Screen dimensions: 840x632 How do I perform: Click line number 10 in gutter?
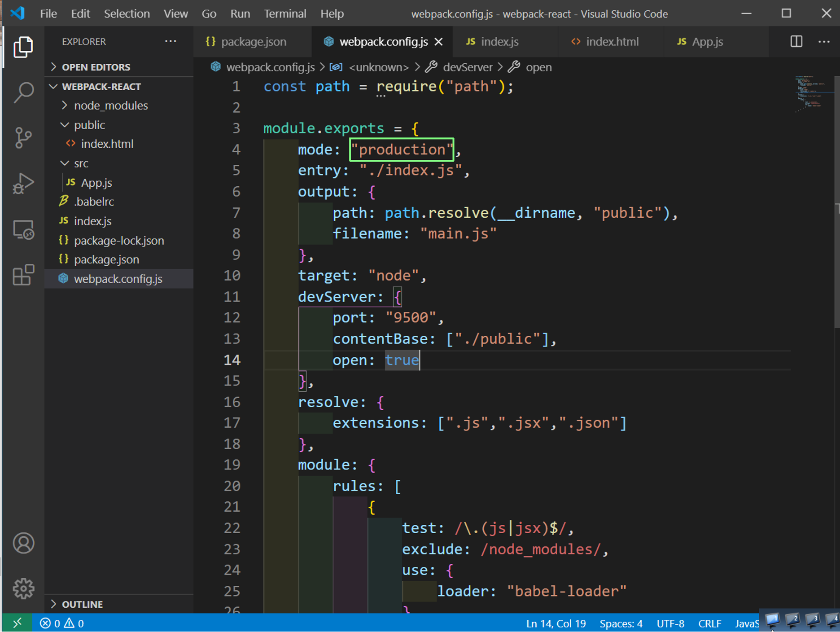232,276
